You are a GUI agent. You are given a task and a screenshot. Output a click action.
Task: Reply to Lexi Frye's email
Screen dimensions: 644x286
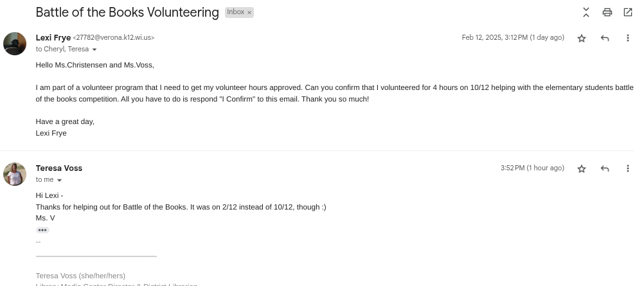click(x=605, y=39)
